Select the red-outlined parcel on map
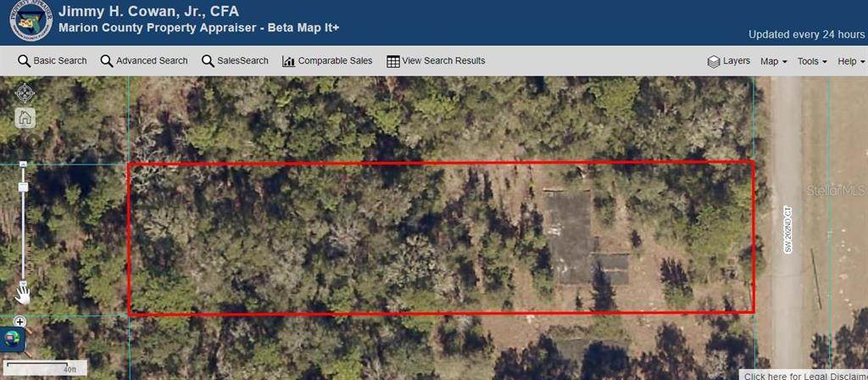Viewport: 868px width, 380px height. 441,238
